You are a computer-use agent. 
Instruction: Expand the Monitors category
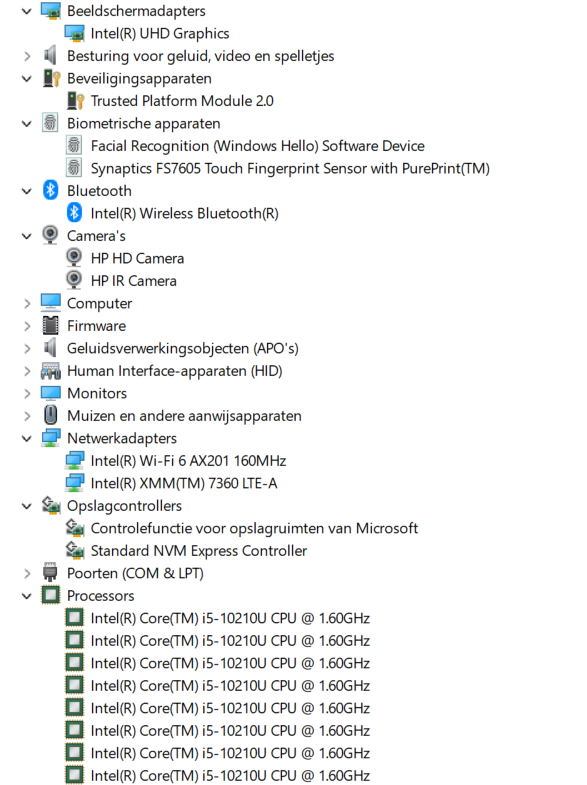coord(27,394)
